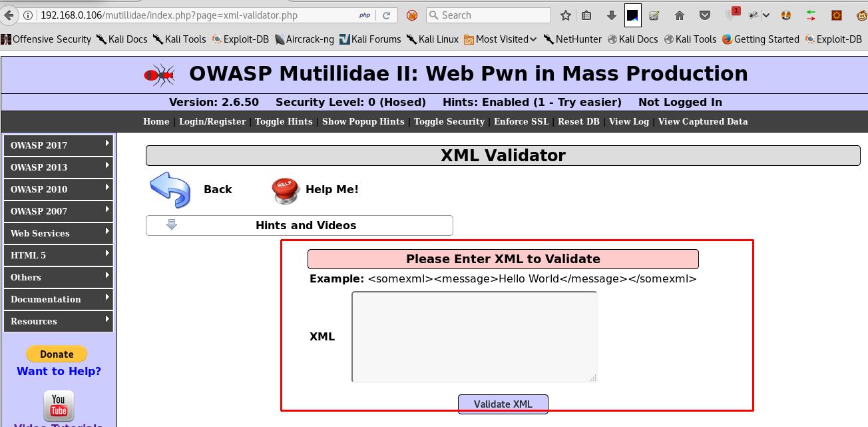This screenshot has height=427, width=868.
Task: Click the Selenium IDE toolbar icon
Action: (654, 15)
